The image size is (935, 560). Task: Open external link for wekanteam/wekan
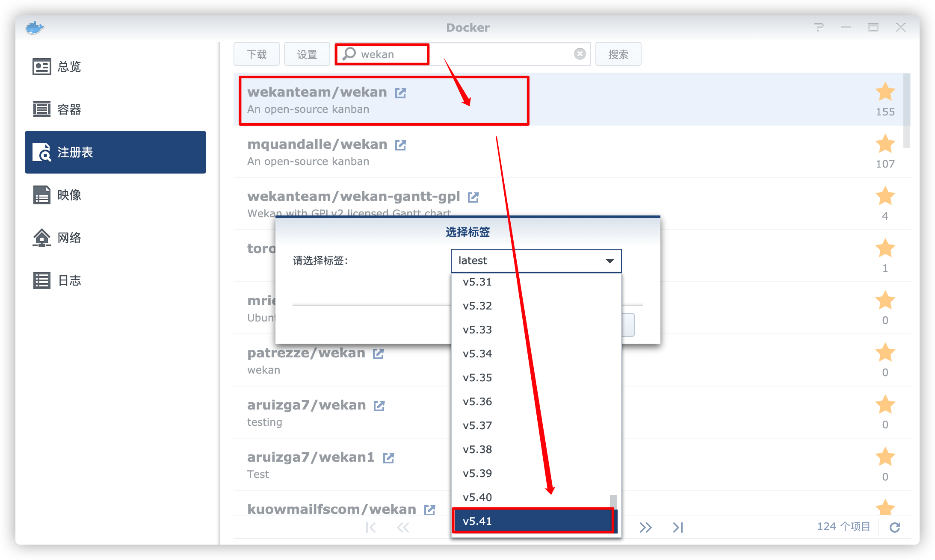pos(400,93)
